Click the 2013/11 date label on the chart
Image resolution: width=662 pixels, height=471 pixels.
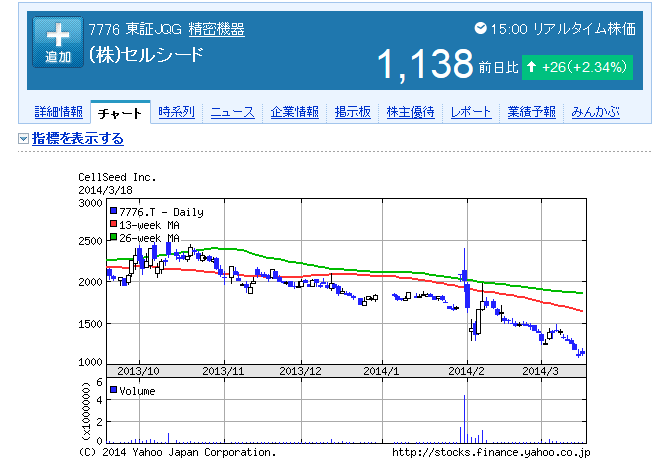coord(223,371)
